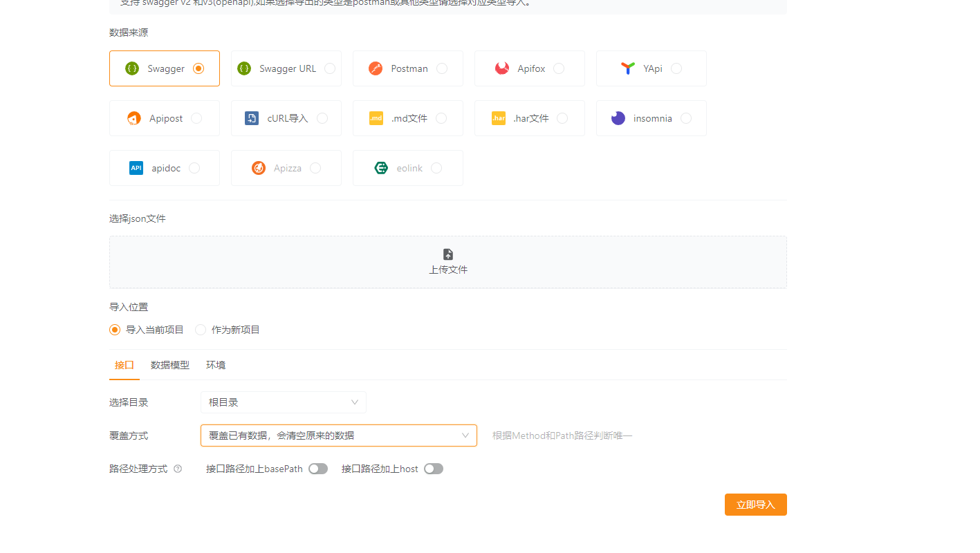Switch to the 环境 tab

215,364
